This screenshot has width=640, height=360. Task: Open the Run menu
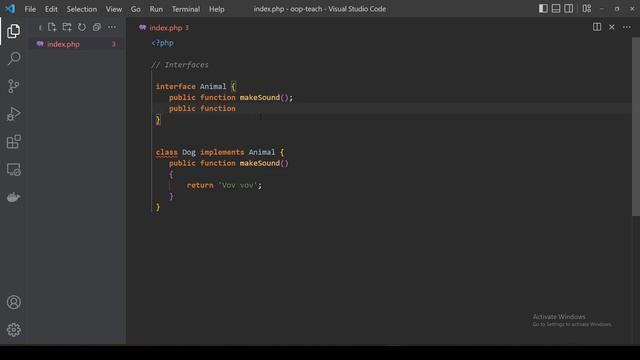156,9
